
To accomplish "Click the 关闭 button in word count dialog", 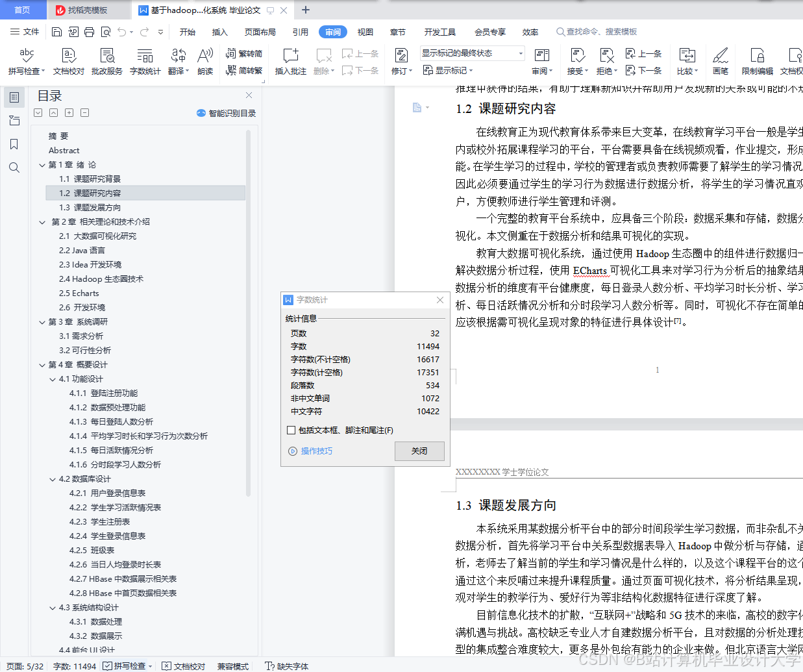I will [419, 451].
